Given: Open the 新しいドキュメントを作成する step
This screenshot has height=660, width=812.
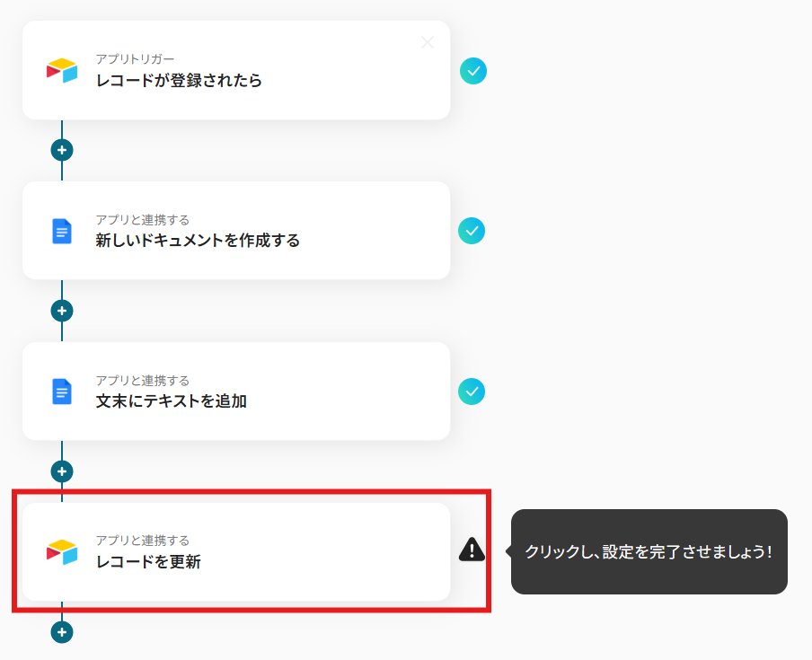Looking at the screenshot, I should coord(236,231).
